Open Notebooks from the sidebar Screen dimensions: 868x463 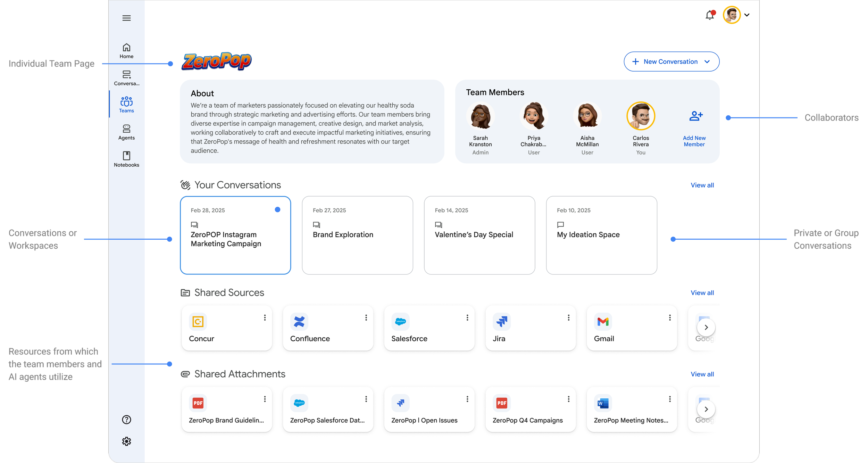click(x=126, y=159)
